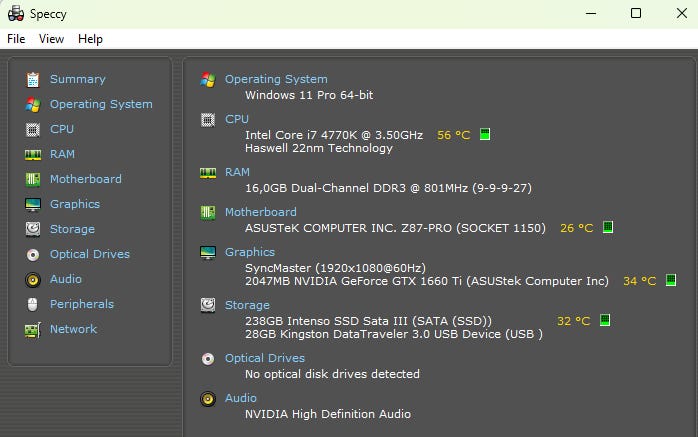This screenshot has height=437, width=698.
Task: Open the View menu
Action: pyautogui.click(x=51, y=39)
